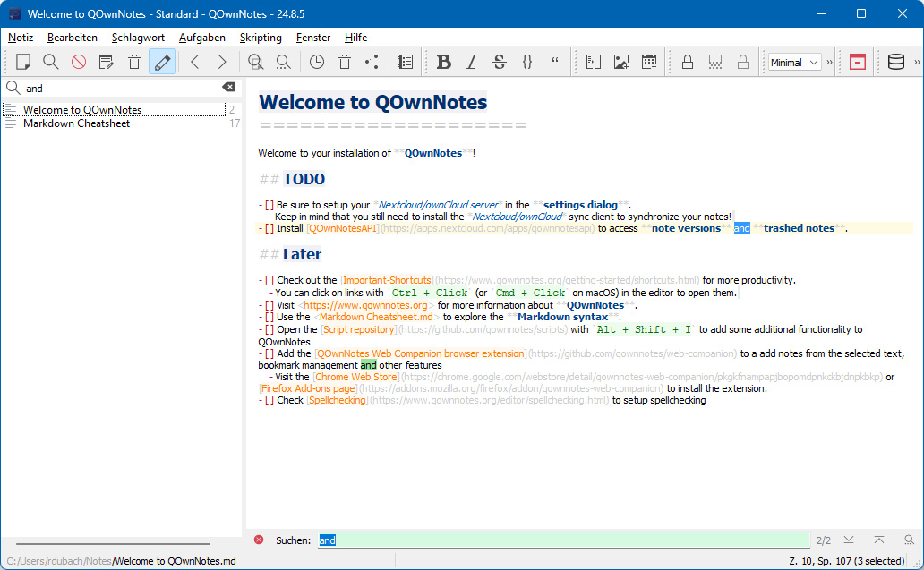Close the Suchen bar with red X
Viewport: 924px width, 570px height.
(259, 540)
